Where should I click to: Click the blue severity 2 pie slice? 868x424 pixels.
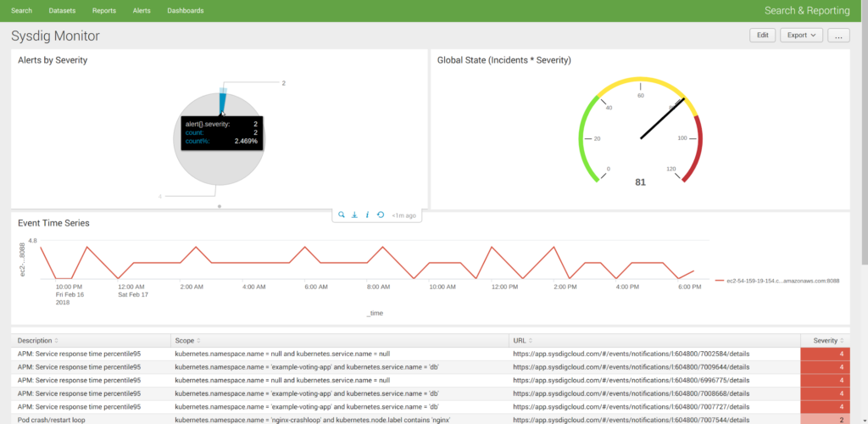pyautogui.click(x=222, y=103)
